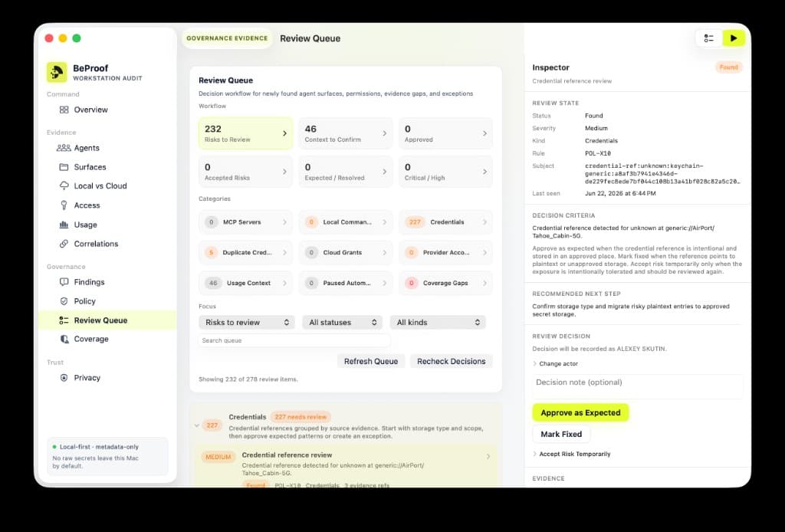
Task: Click the Refresh Queue button
Action: tap(371, 361)
